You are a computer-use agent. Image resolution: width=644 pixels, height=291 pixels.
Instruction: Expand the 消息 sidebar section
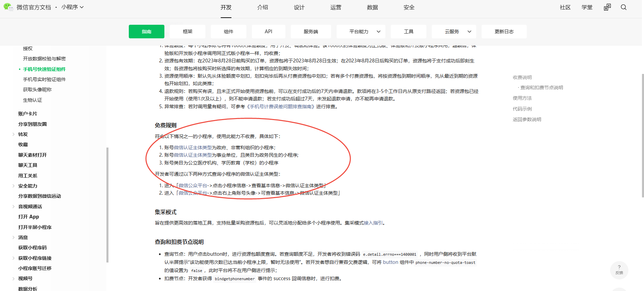click(x=14, y=237)
